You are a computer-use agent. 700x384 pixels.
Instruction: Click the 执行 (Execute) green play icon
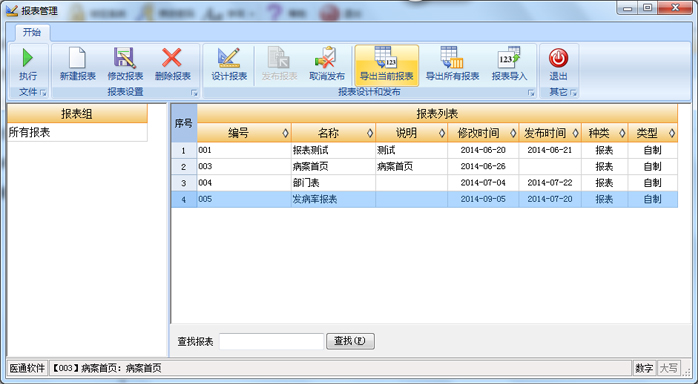[x=28, y=58]
